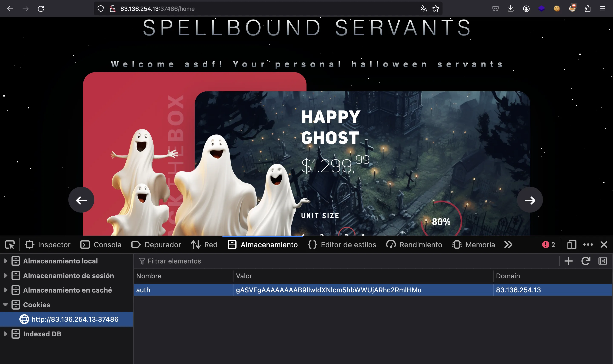
Task: Open the Pocket save icon
Action: pyautogui.click(x=496, y=9)
